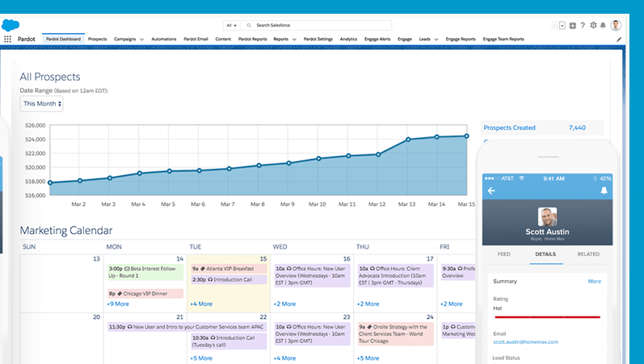Image resolution: width=644 pixels, height=364 pixels.
Task: Open the Automations tab
Action: (x=163, y=39)
